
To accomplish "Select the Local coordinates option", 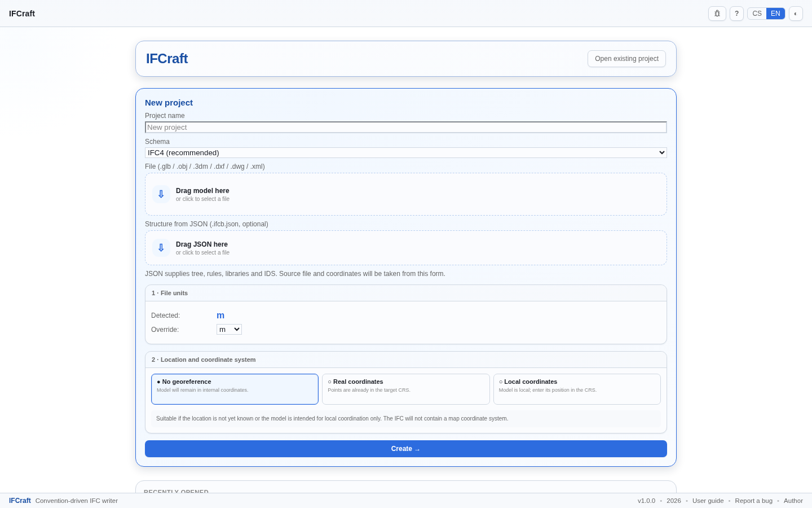I will click(577, 389).
